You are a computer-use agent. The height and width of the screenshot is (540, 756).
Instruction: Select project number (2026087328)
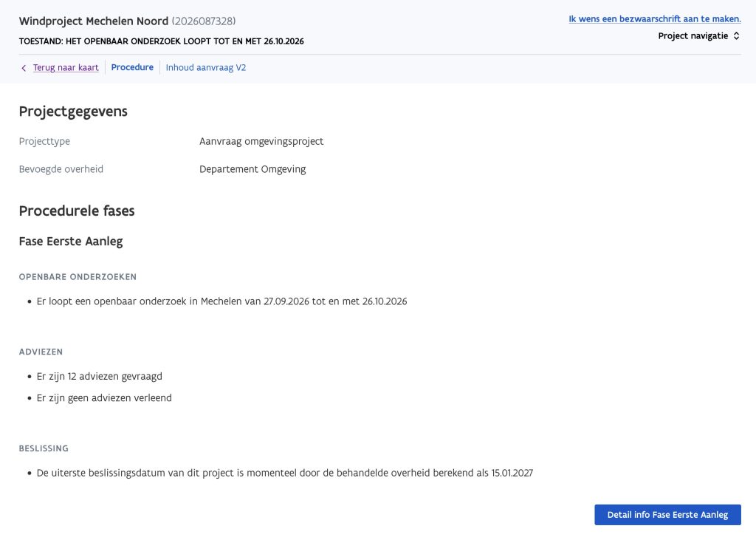click(x=204, y=21)
